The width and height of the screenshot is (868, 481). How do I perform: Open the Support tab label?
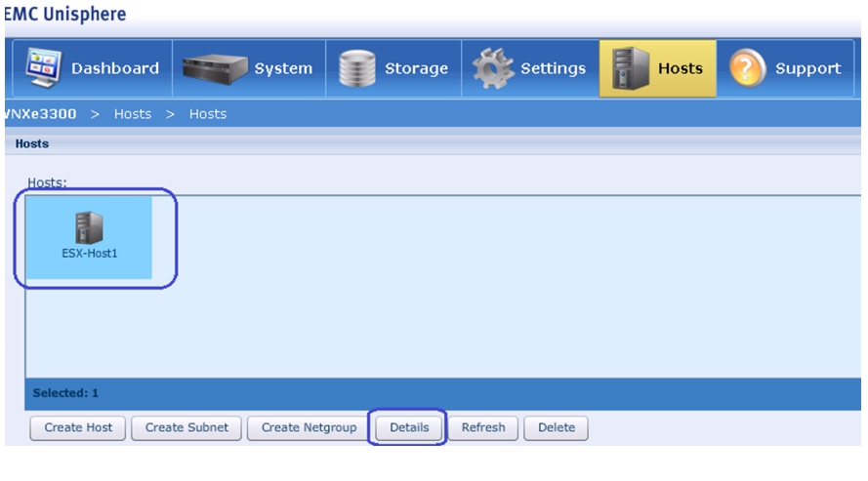coord(807,68)
